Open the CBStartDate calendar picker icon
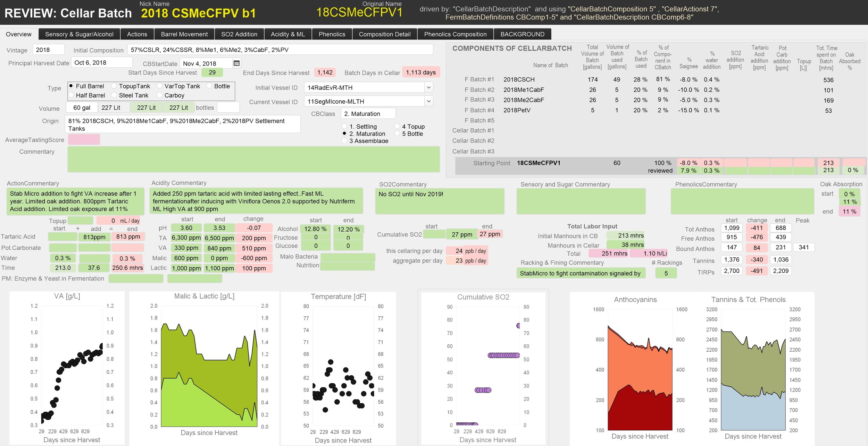Screen dimensions: 868x446 [236, 63]
